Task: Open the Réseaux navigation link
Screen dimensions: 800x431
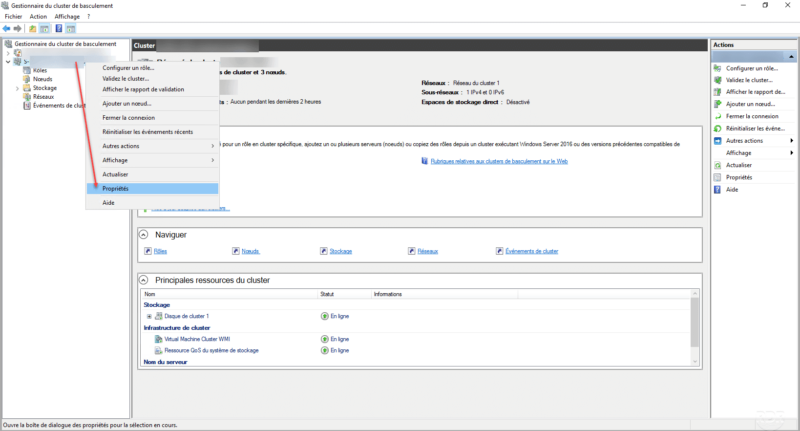Action: (x=428, y=251)
